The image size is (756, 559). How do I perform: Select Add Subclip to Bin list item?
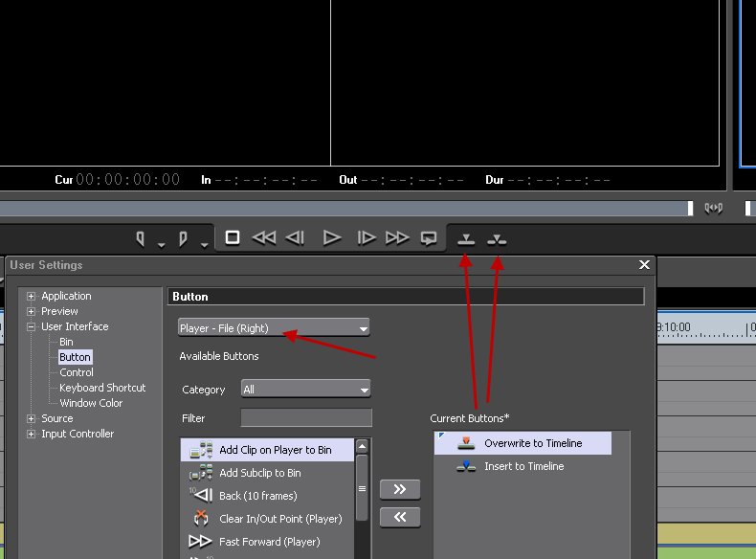tap(259, 473)
